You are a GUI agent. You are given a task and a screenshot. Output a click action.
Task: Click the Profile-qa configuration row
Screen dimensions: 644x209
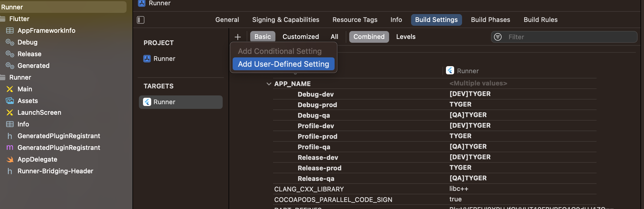(x=435, y=147)
